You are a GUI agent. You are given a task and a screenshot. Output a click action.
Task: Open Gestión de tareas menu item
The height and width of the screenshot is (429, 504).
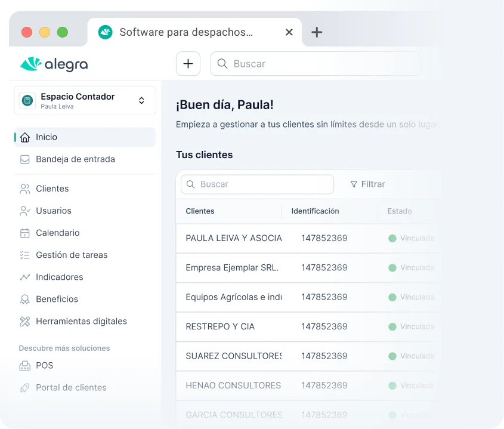(x=72, y=255)
